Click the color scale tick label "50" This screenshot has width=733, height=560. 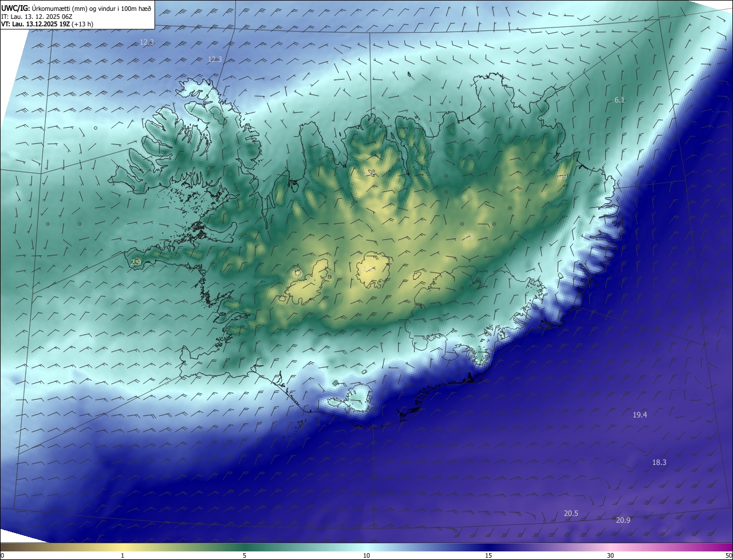728,556
